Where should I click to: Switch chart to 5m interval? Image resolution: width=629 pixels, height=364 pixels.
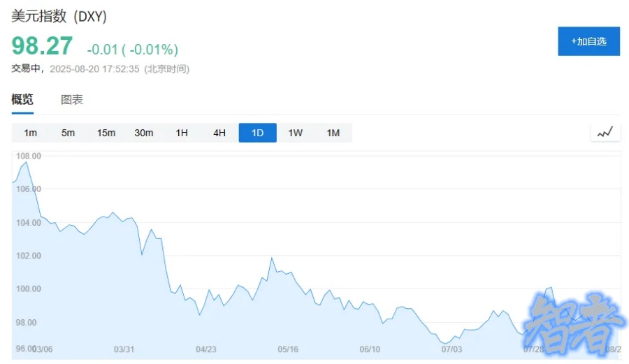click(68, 133)
